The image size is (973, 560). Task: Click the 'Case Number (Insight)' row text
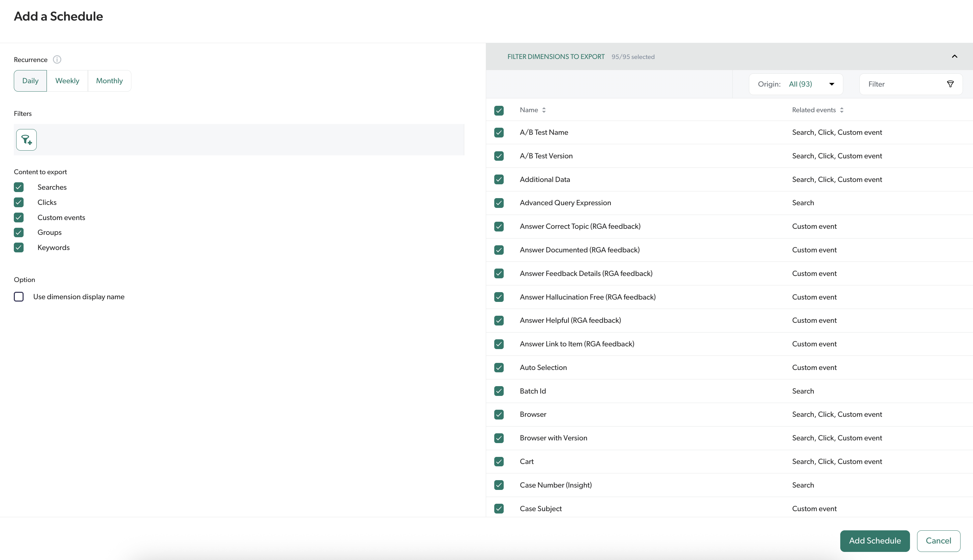tap(556, 485)
